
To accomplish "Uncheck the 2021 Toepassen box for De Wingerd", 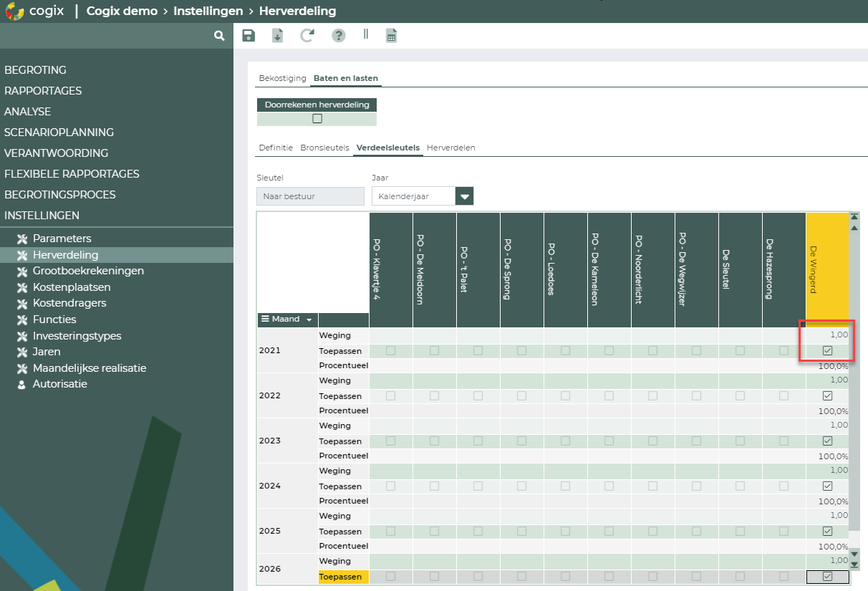I will [827, 351].
